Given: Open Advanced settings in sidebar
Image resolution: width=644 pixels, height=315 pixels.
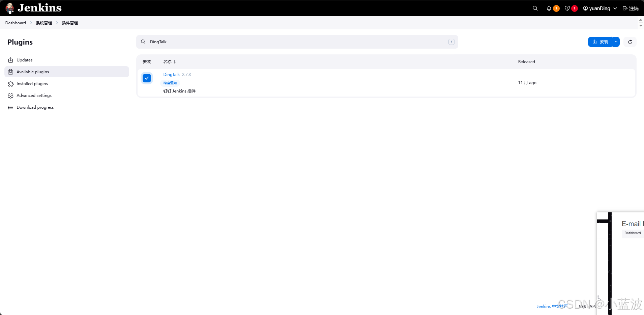Looking at the screenshot, I should point(67,96).
